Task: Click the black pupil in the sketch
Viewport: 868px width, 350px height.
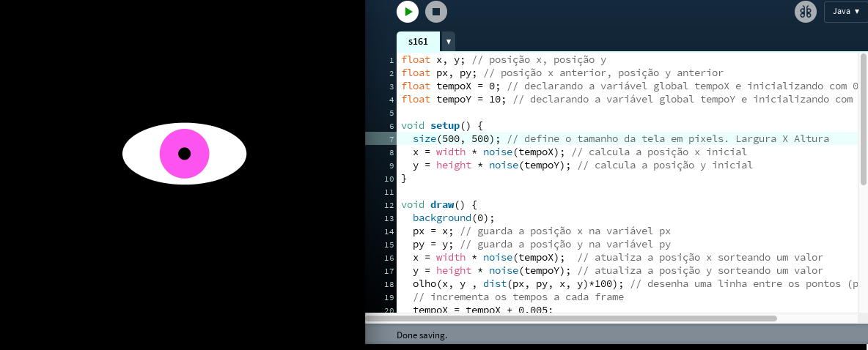Action: (x=185, y=154)
